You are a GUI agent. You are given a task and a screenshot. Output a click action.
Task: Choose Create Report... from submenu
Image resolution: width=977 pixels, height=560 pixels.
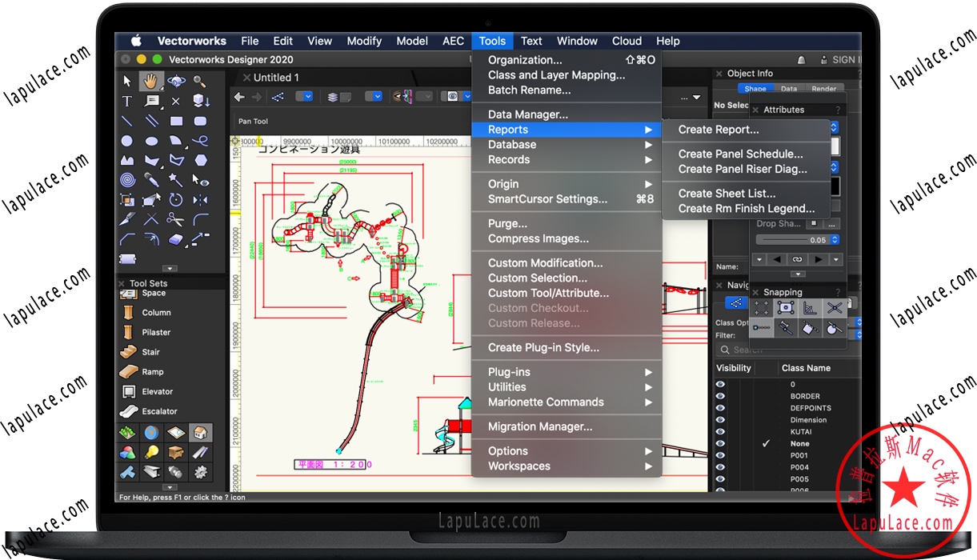[747, 130]
